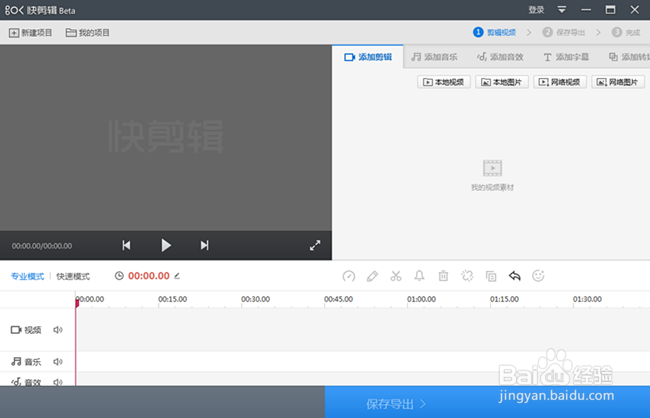Click the 保存导出 export button
This screenshot has height=418, width=650.
[x=396, y=403]
